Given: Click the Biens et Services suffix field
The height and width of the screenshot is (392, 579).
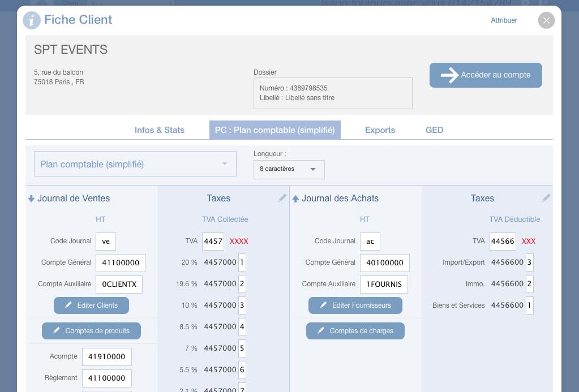Looking at the screenshot, I should pyautogui.click(x=529, y=305).
